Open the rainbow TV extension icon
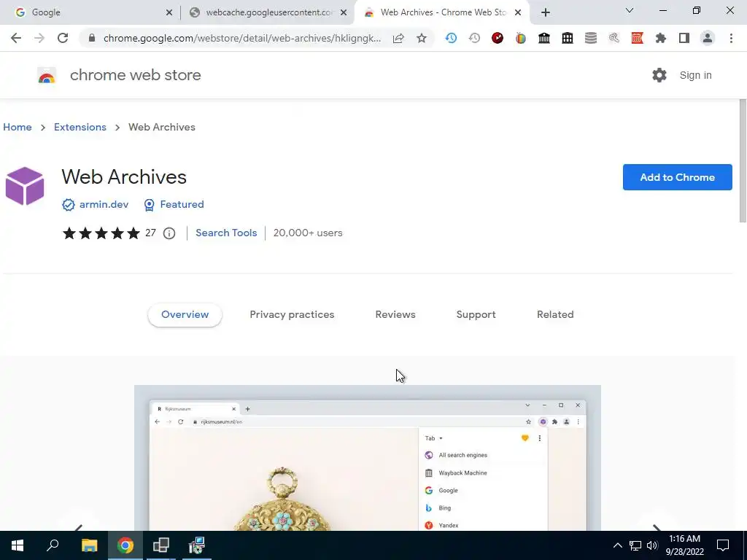This screenshot has height=560, width=747. pyautogui.click(x=521, y=38)
